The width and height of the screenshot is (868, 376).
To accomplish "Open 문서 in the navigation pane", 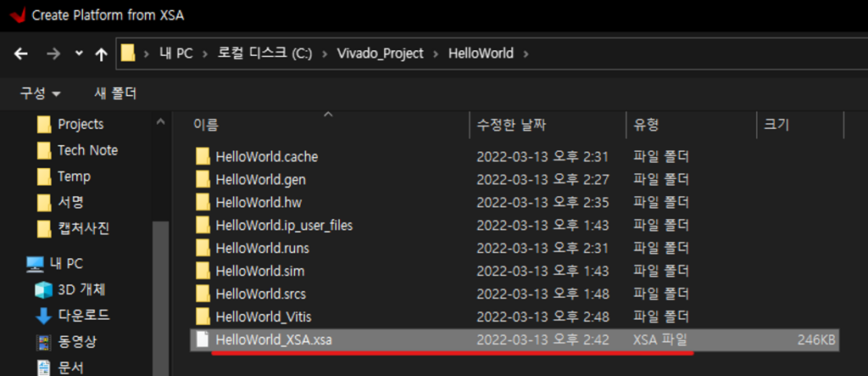I will coord(70,367).
